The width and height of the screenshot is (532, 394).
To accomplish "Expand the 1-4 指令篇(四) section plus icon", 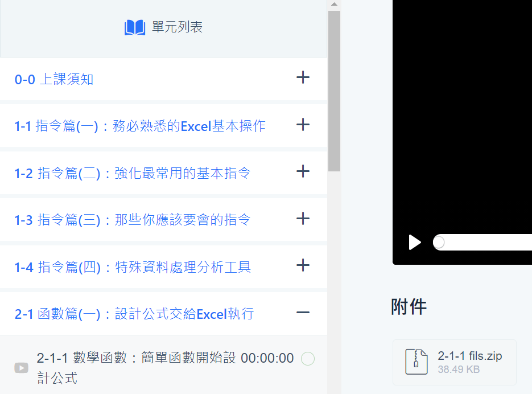I will pos(303,265).
